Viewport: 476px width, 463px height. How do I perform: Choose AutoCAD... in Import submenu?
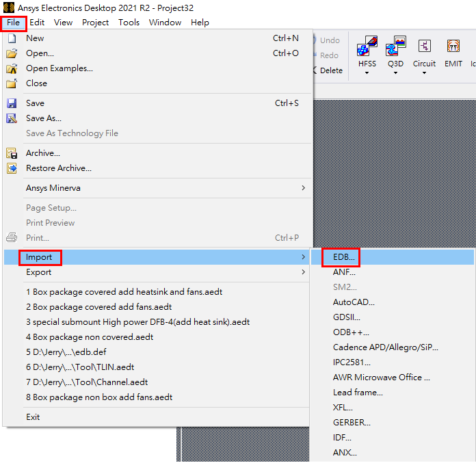392,302
